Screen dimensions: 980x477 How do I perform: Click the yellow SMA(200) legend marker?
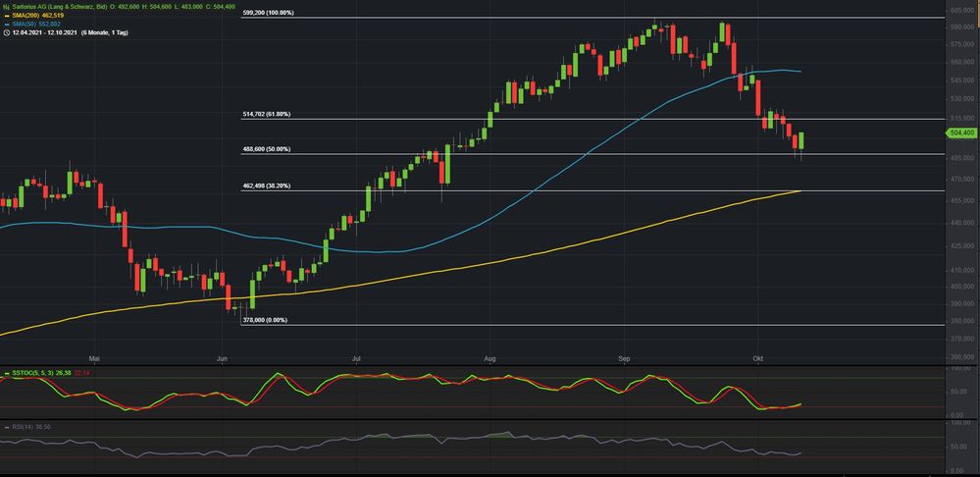tap(6, 15)
